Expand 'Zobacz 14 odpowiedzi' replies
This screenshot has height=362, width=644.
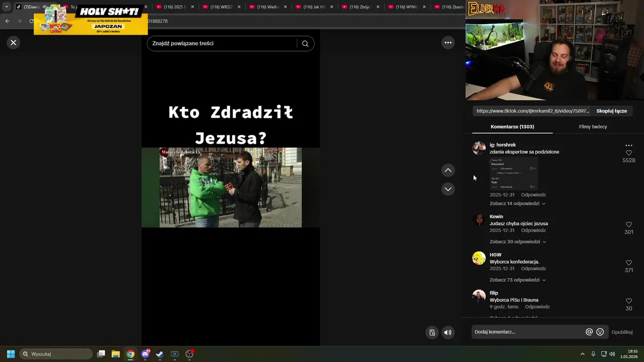[517, 204]
